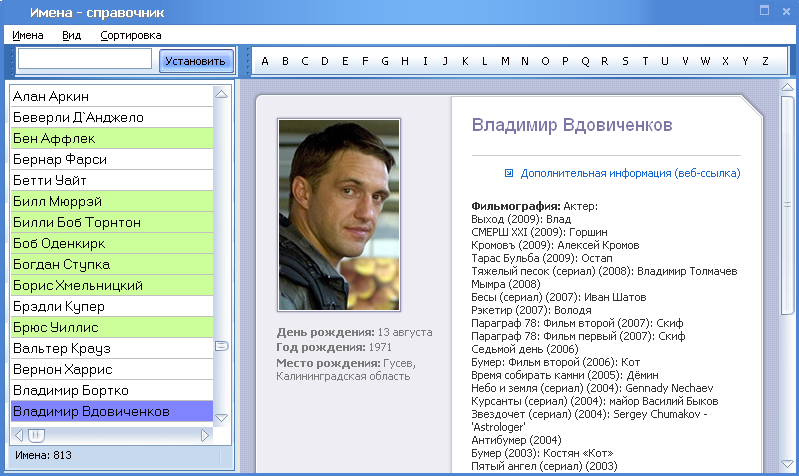This screenshot has width=799, height=476.
Task: Select Брэдли Купер in the list
Action: pyautogui.click(x=112, y=306)
